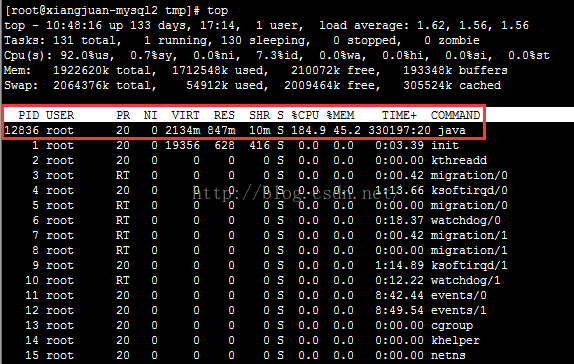
Task: Select the events/0 process command
Action: click(459, 296)
